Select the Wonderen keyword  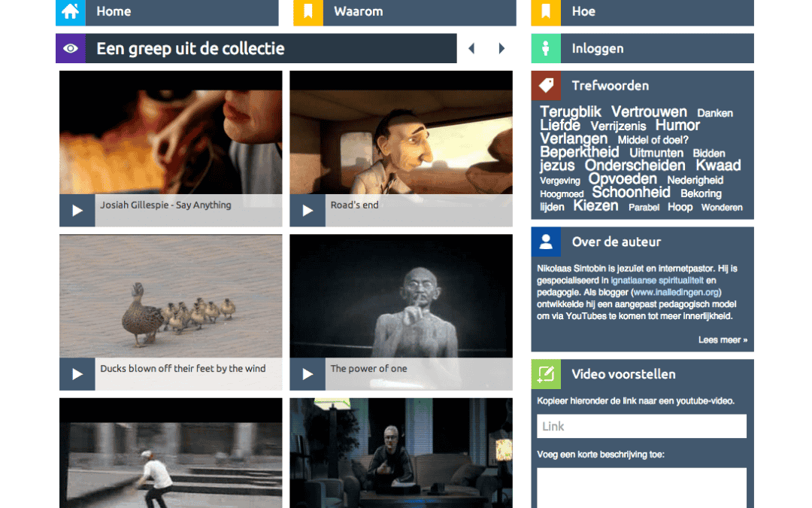(722, 208)
